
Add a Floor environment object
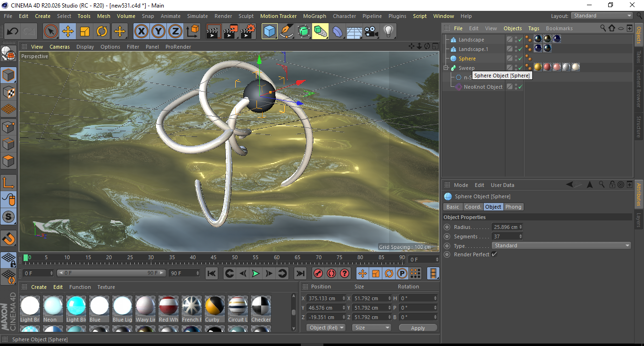click(x=355, y=32)
